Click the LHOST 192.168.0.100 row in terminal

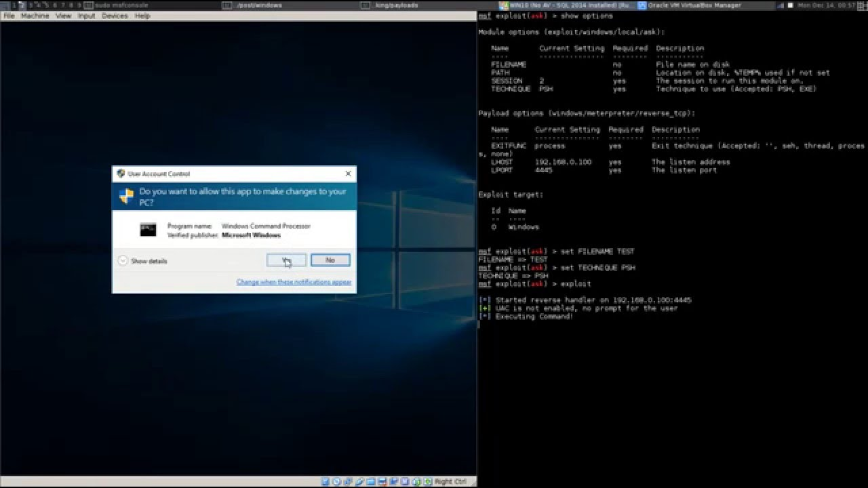point(610,162)
